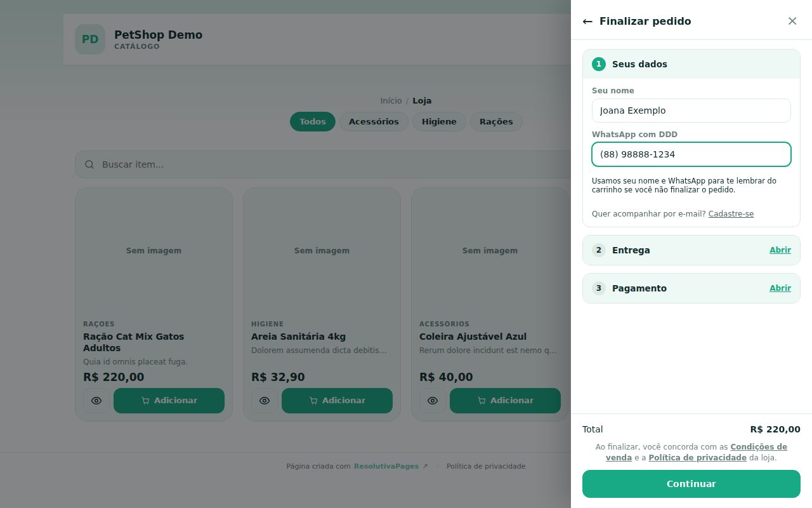Click the WhatsApp com DDD field
Viewport: 812px width, 508px height.
coord(691,154)
